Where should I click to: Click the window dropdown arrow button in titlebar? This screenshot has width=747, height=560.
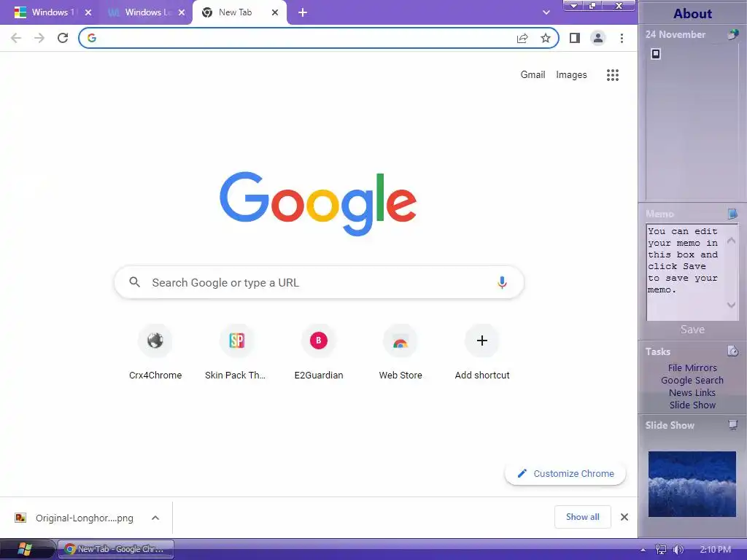(573, 6)
